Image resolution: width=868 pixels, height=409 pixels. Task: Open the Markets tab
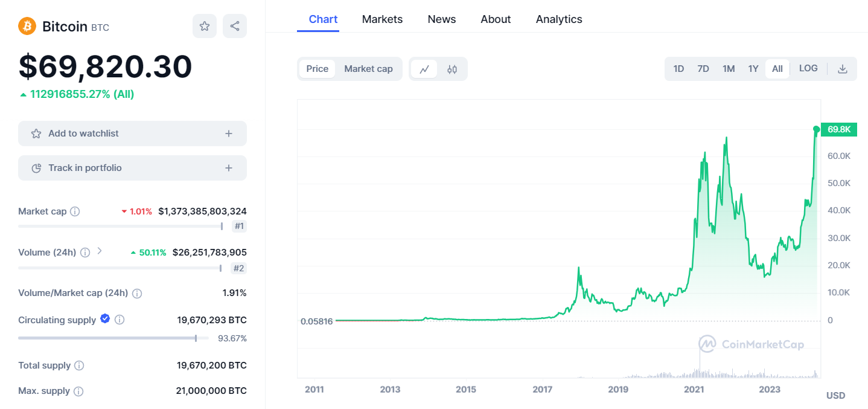382,19
